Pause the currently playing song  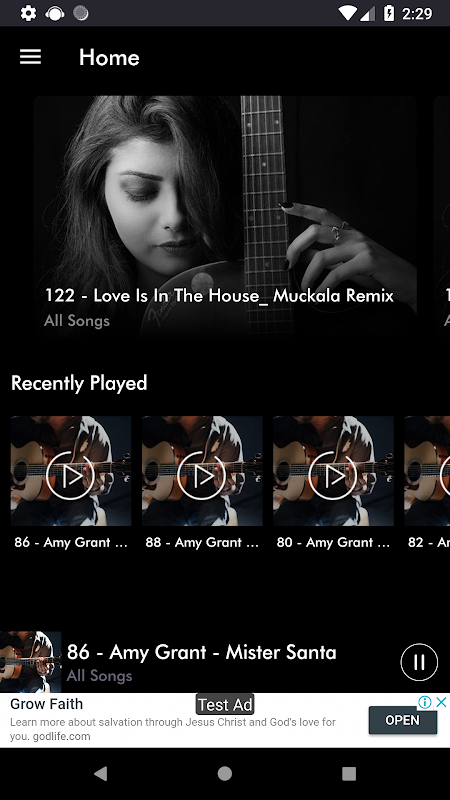[x=419, y=662]
